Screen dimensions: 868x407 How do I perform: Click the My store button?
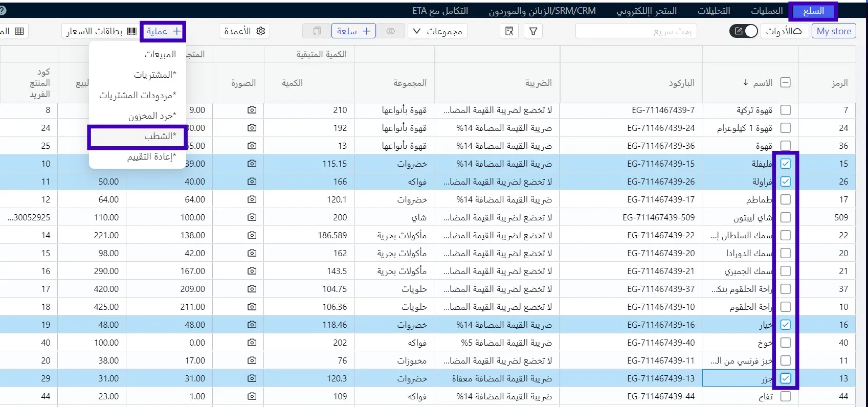(834, 31)
